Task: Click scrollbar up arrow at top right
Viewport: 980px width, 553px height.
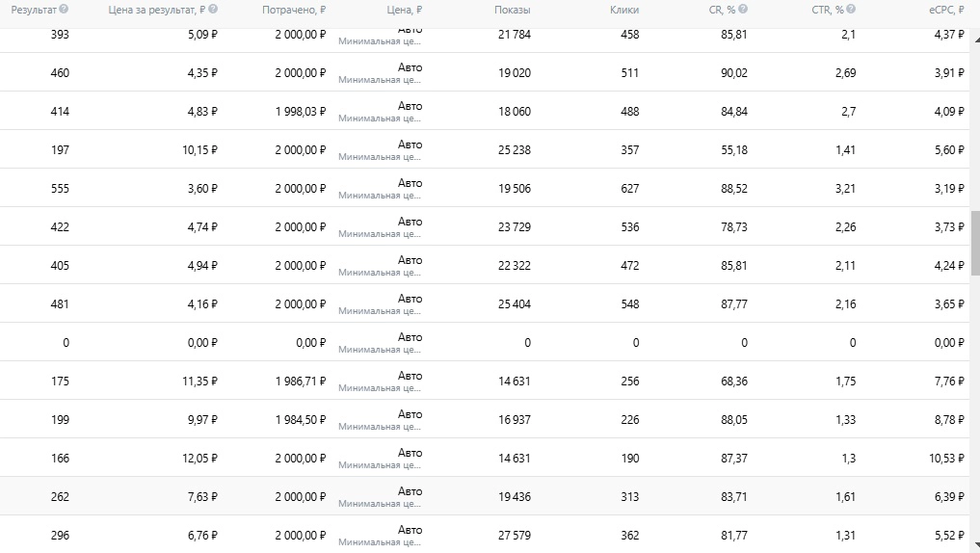Action: 975,37
